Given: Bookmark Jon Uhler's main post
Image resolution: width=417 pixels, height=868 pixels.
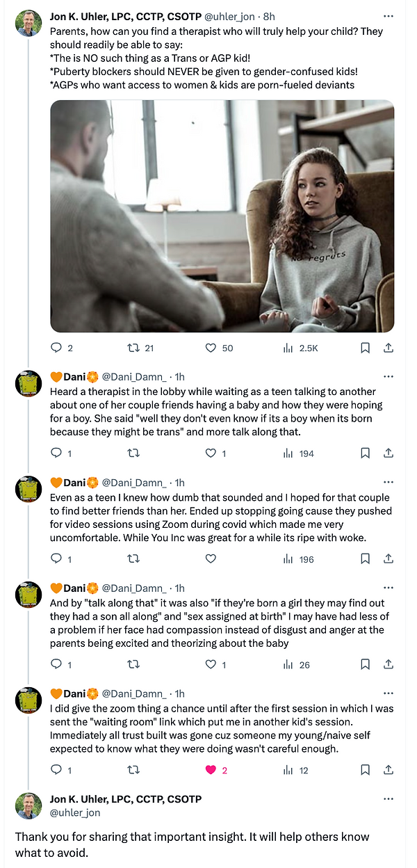Looking at the screenshot, I should pyautogui.click(x=365, y=348).
